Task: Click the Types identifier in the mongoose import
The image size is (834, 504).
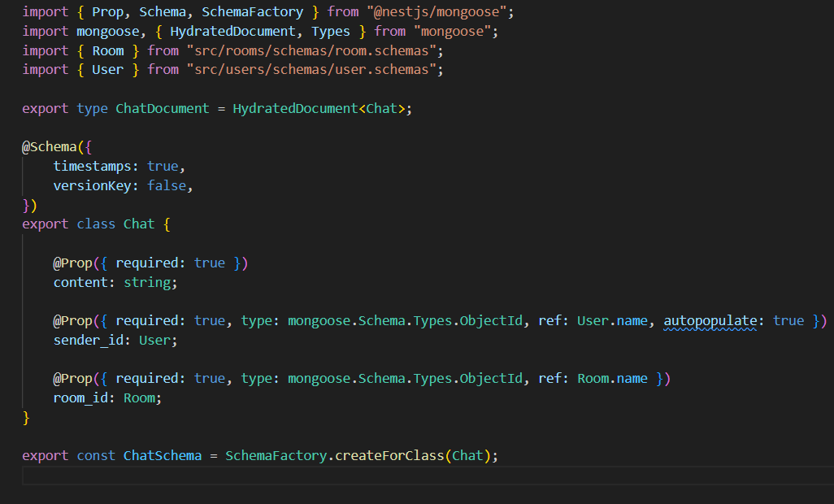Action: [330, 32]
